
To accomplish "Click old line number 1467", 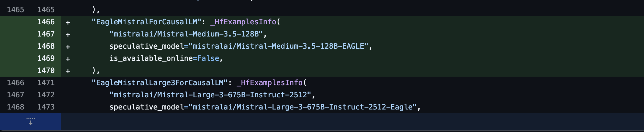I will (16, 95).
